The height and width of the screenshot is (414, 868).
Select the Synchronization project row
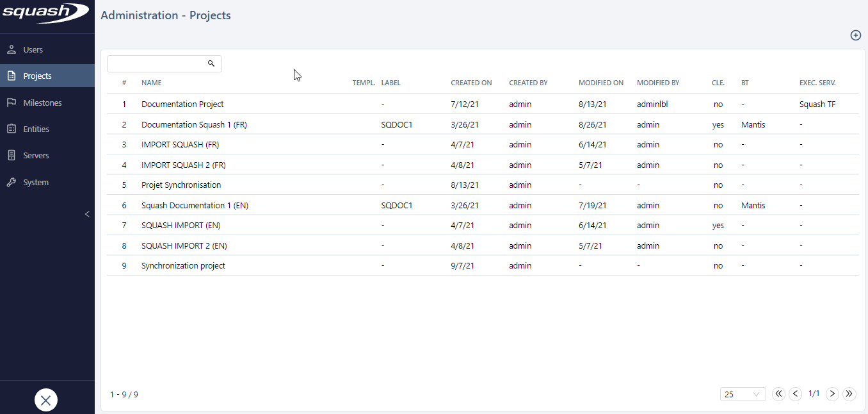(183, 266)
